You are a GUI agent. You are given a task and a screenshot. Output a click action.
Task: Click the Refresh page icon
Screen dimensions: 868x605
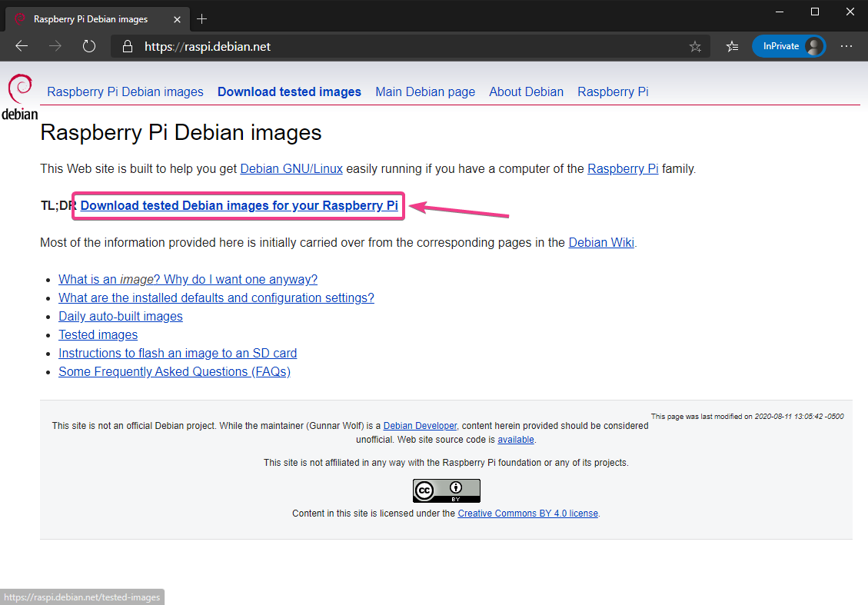pyautogui.click(x=89, y=46)
